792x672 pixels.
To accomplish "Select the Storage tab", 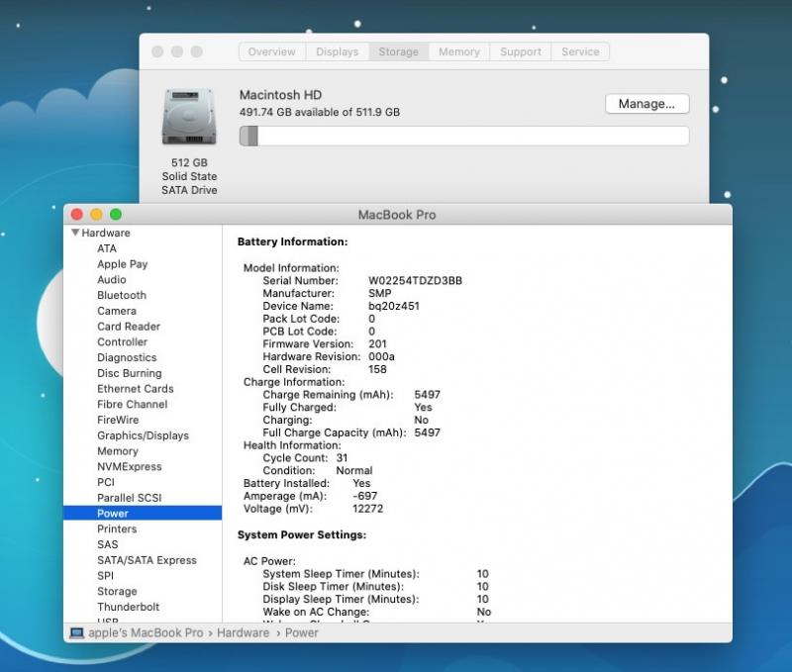I will [399, 51].
